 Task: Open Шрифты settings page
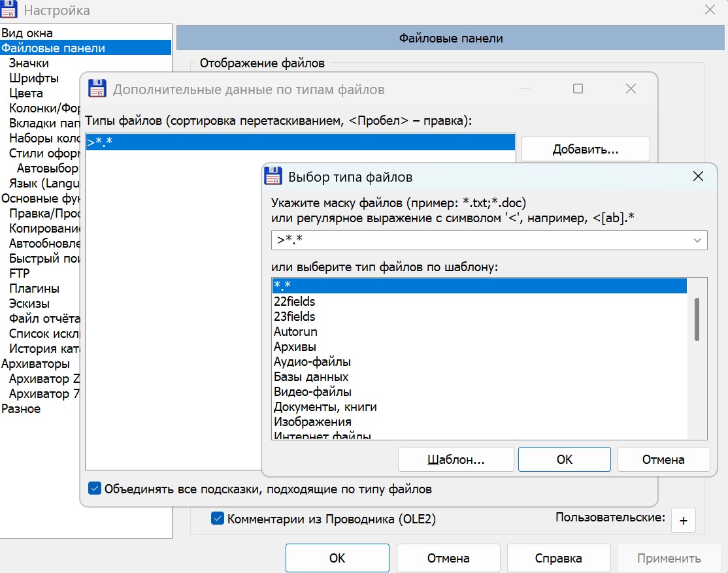34,78
